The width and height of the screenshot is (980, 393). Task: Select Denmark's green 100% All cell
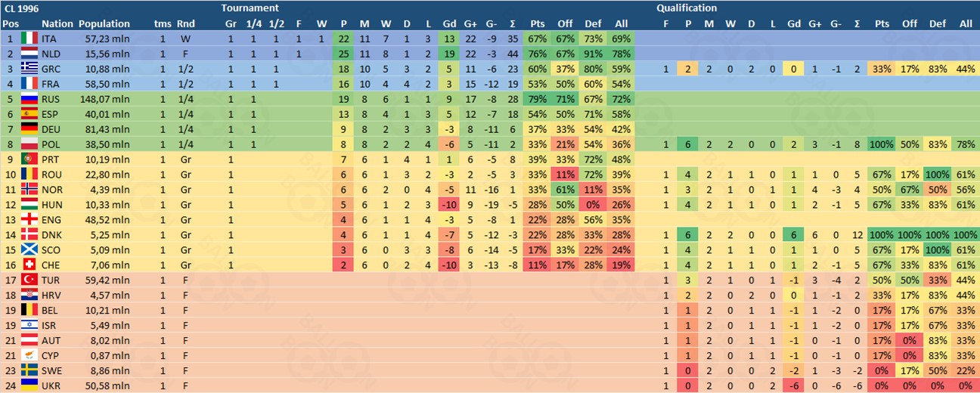tap(966, 235)
